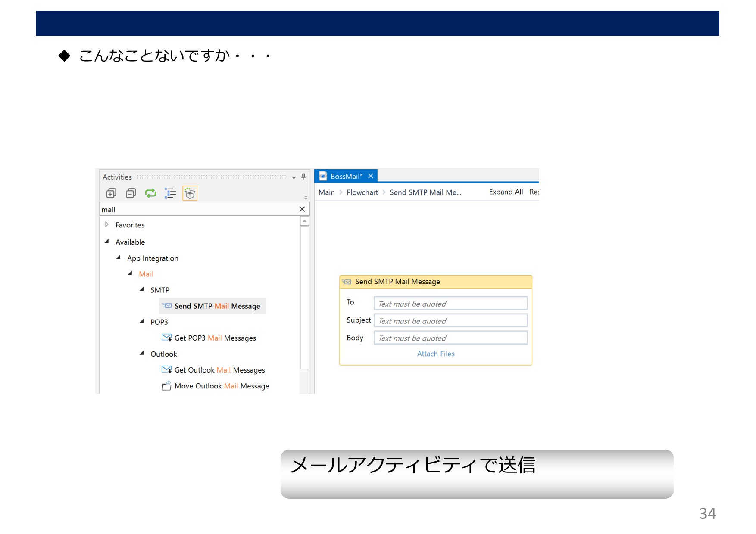The image size is (756, 534).
Task: Click the scrollbar up arrow in Activities list
Action: point(305,221)
